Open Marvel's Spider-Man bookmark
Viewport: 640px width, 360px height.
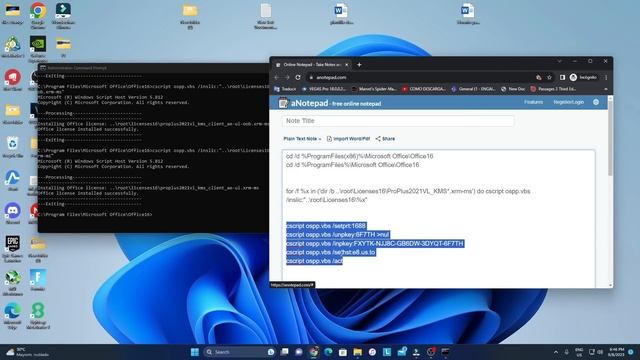click(x=374, y=89)
